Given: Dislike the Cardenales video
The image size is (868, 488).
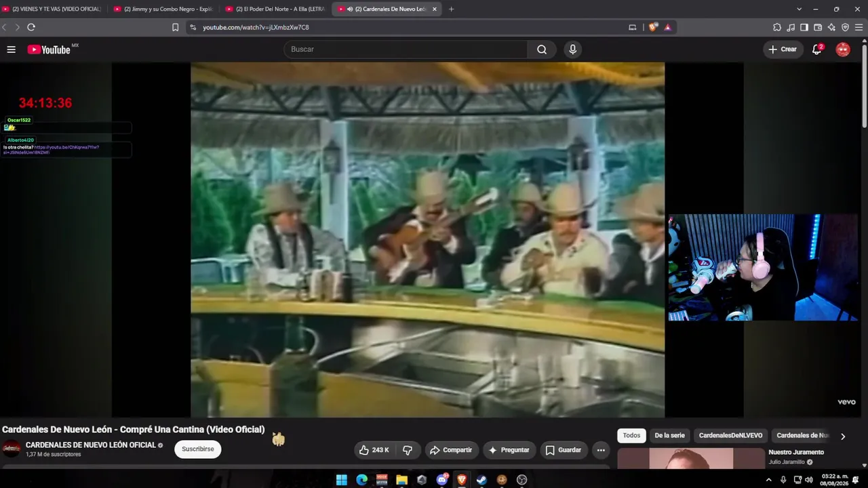Looking at the screenshot, I should click(408, 450).
